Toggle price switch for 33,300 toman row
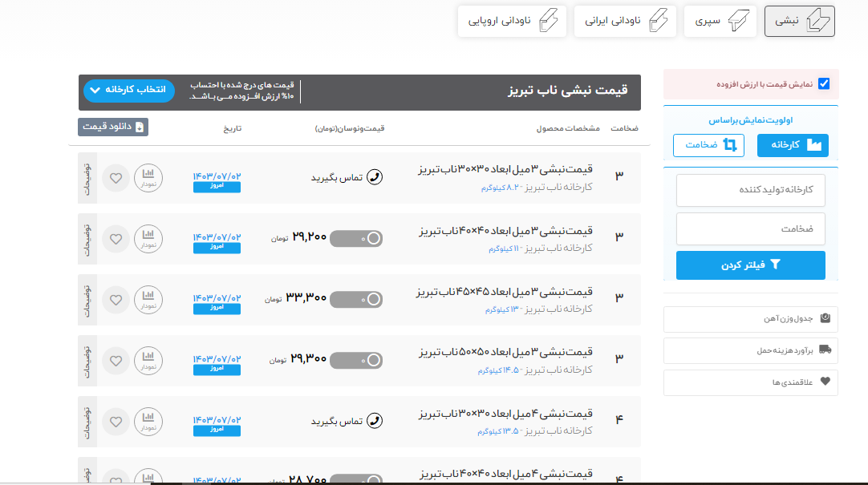This screenshot has height=485, width=868. (x=356, y=299)
